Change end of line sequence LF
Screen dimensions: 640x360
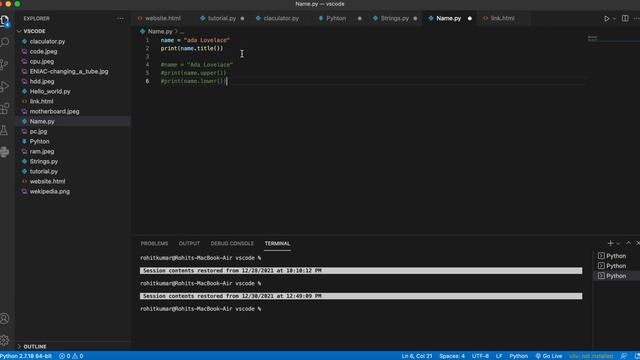pyautogui.click(x=499, y=356)
